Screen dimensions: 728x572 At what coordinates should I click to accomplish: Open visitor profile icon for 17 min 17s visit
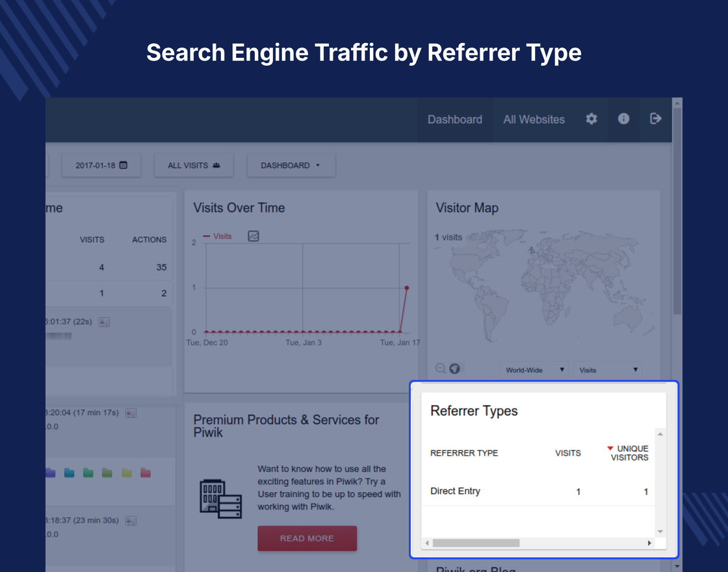click(x=131, y=413)
